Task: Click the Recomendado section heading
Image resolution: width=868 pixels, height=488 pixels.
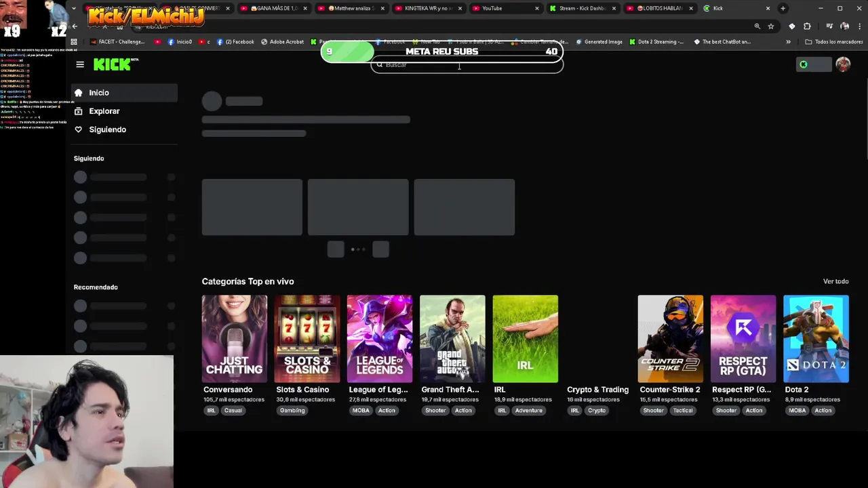Action: tap(96, 287)
